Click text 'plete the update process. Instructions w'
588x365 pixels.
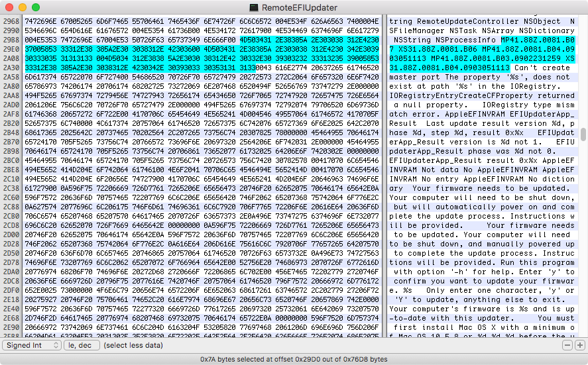(x=481, y=216)
